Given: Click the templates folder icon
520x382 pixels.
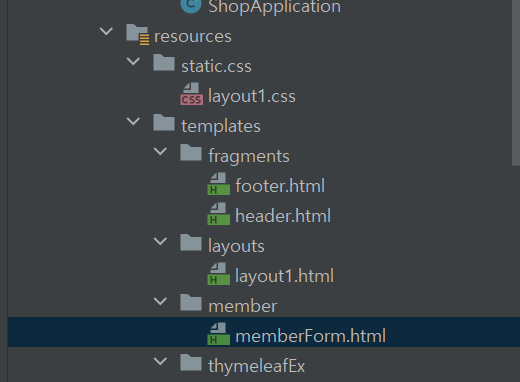Looking at the screenshot, I should point(164,123).
